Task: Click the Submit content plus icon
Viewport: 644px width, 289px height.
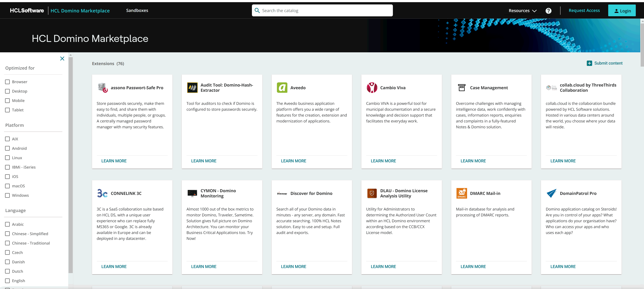Action: 589,63
